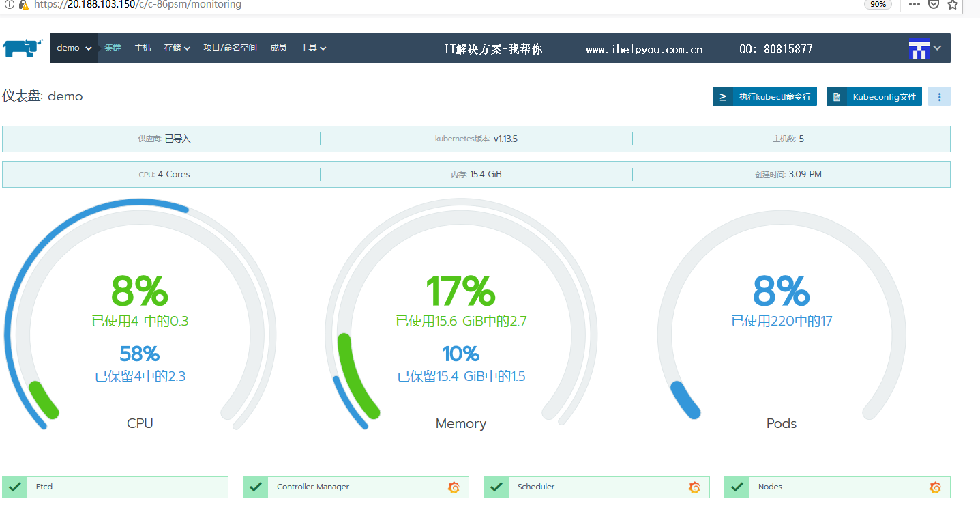Screen dimensions: 980x514
Task: Click the Pods gauge 8% value
Action: click(782, 291)
